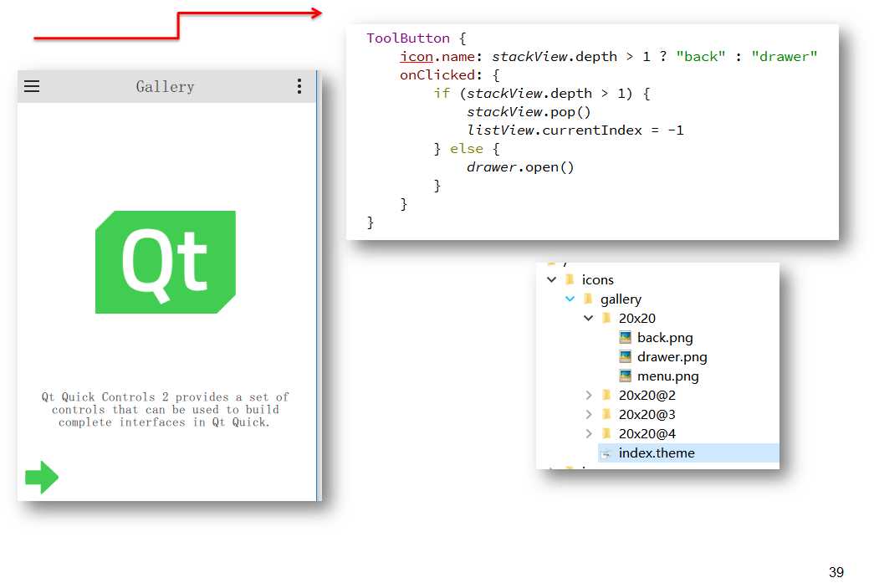The image size is (874, 588).
Task: Click the else keyword in code
Action: coord(467,148)
